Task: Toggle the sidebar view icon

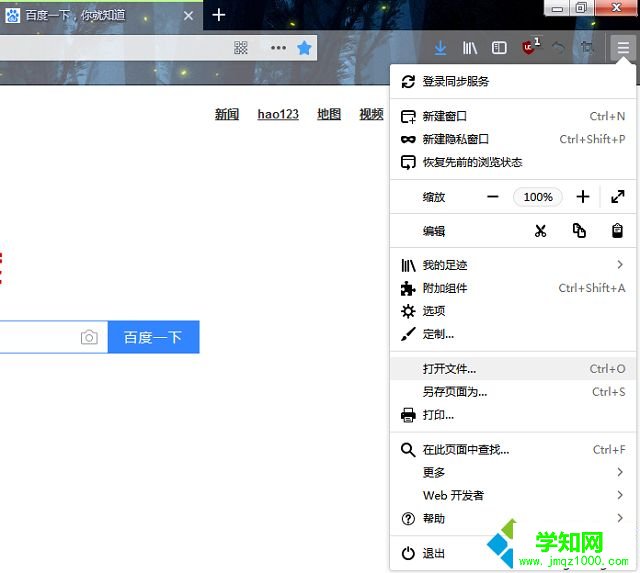Action: 499,48
